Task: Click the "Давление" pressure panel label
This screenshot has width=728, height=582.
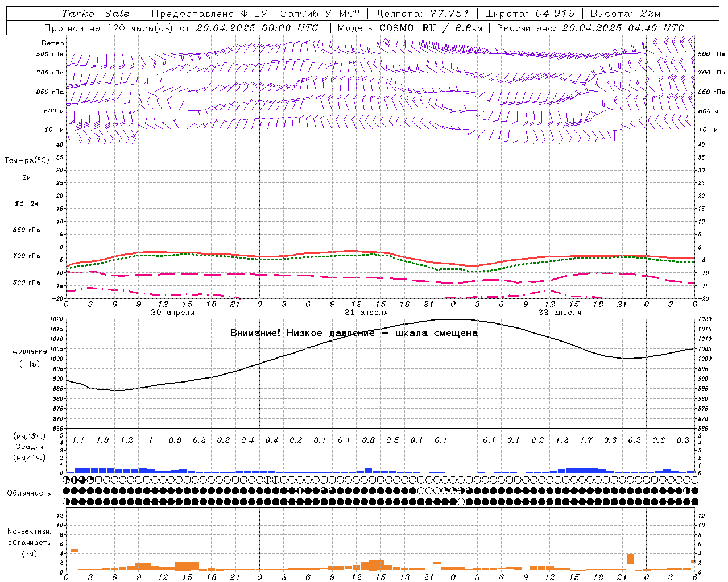Action: (x=30, y=351)
